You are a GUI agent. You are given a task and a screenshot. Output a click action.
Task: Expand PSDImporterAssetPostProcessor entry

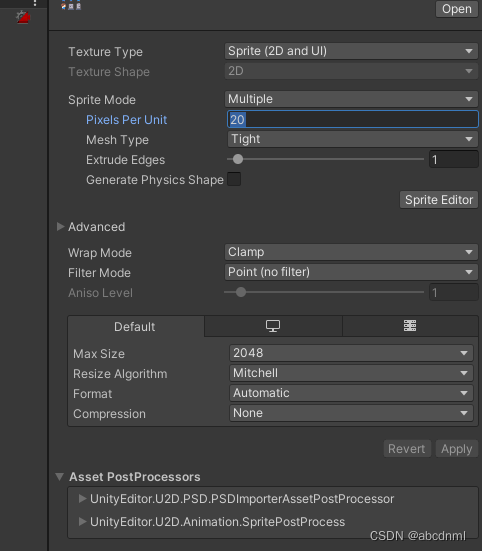coord(83,498)
